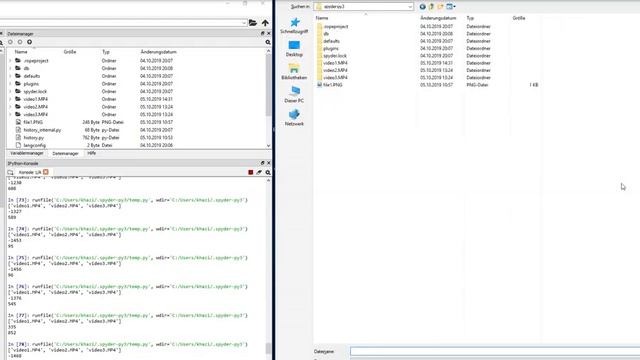Go up one level in file dialog
The height and width of the screenshot is (360, 640).
click(x=431, y=7)
